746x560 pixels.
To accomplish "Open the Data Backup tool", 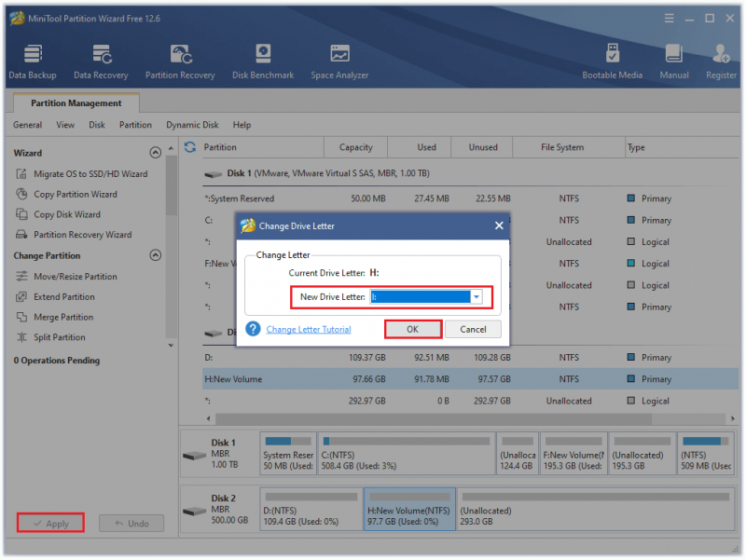I will tap(33, 61).
